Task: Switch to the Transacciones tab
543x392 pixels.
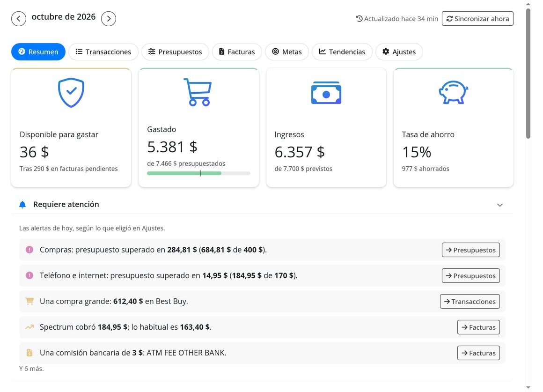Action: [103, 52]
